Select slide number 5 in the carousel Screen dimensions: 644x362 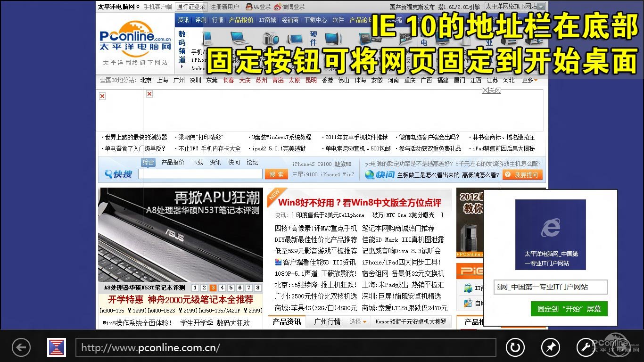coord(231,288)
